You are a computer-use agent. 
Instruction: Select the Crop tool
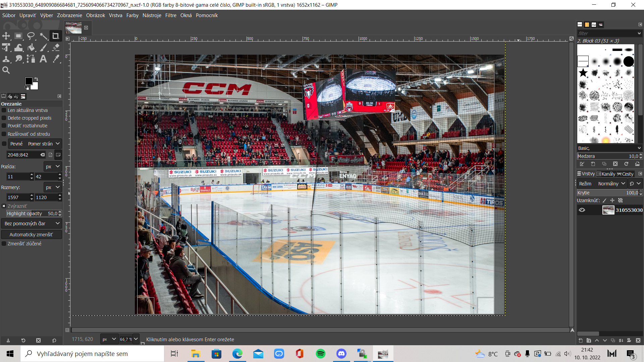click(x=56, y=36)
